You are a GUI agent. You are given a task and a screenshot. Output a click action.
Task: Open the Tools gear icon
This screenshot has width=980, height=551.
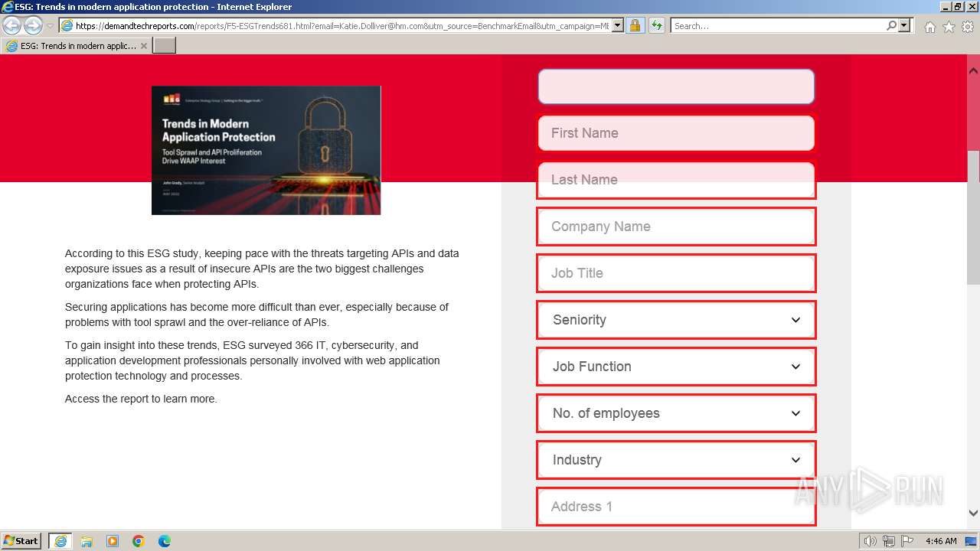click(x=968, y=27)
